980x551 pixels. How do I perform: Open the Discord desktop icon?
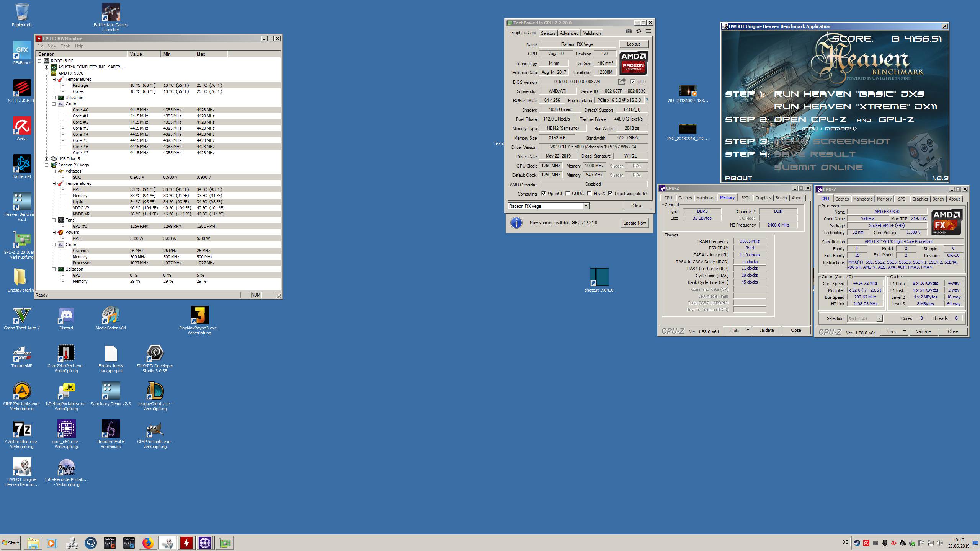tap(66, 315)
